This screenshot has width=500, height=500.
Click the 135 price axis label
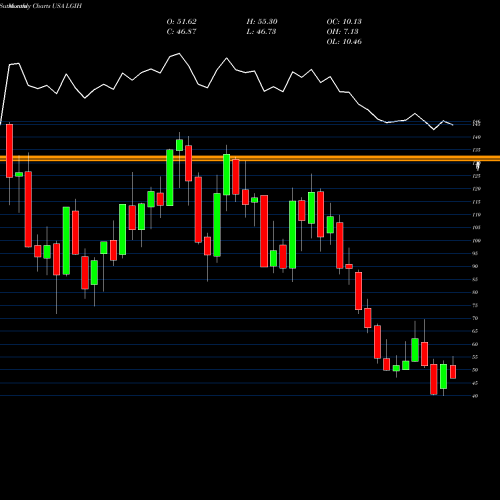477,150
